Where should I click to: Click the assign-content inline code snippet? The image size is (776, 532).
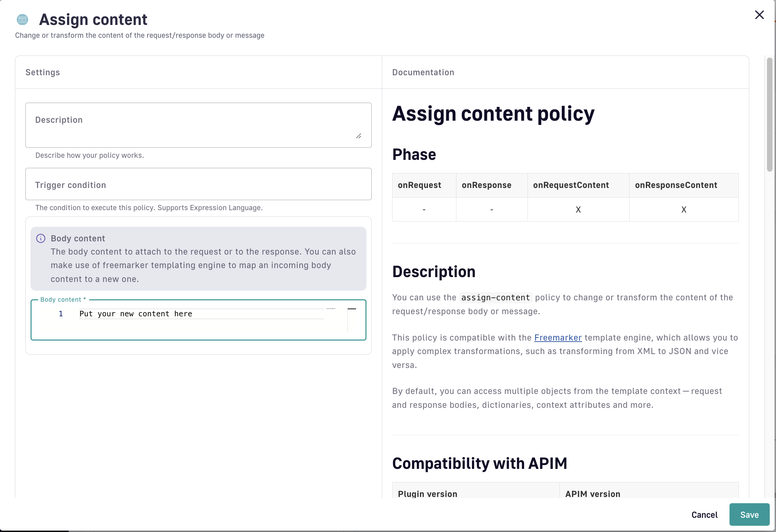pyautogui.click(x=495, y=298)
